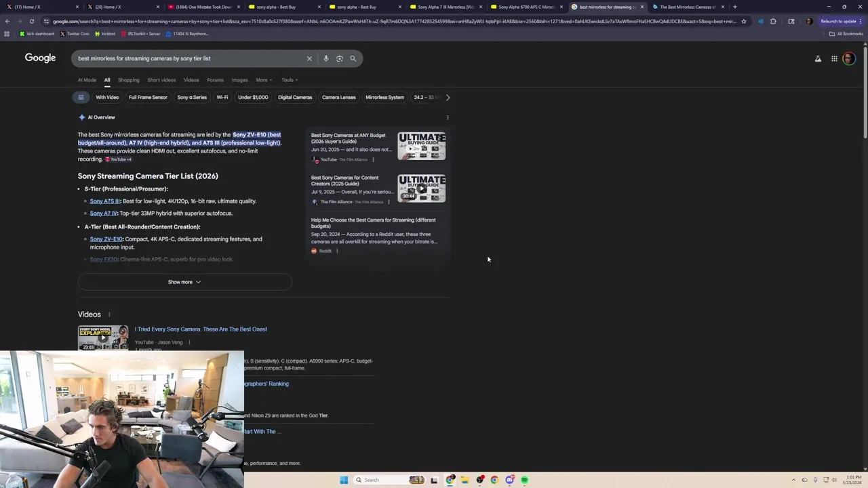Open the Sony A7S III link

pos(105,201)
